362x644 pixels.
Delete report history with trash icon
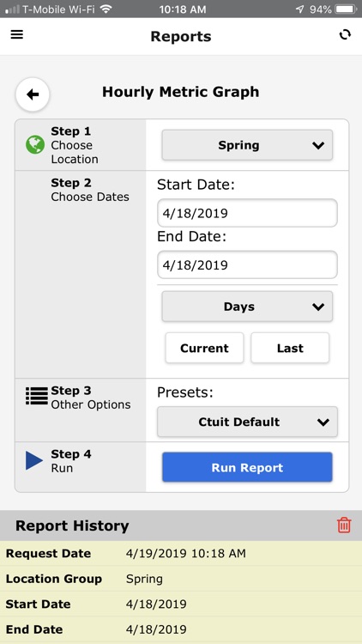click(x=344, y=526)
